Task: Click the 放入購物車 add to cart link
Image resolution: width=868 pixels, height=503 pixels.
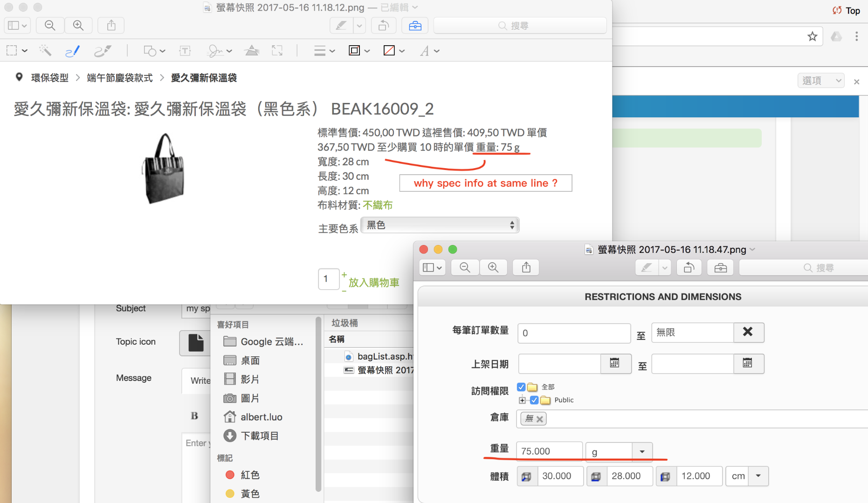Action: [x=374, y=282]
